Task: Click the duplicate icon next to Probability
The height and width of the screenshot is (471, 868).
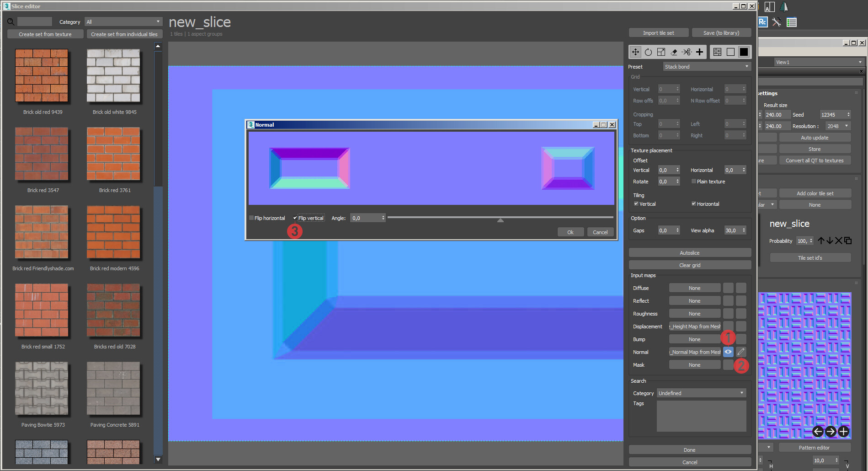Action: click(848, 241)
